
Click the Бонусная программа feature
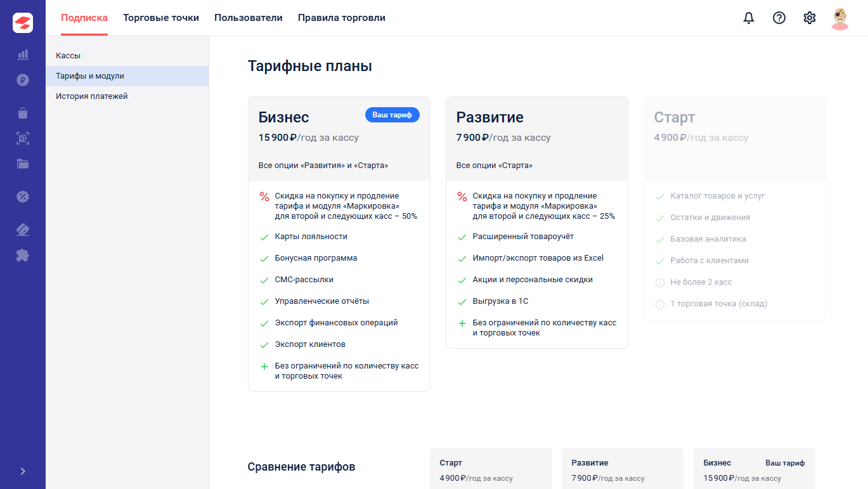(316, 258)
